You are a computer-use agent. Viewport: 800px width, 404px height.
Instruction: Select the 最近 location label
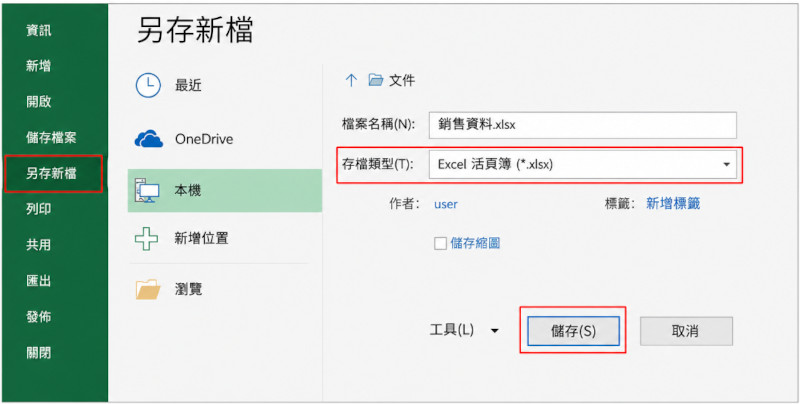tap(189, 86)
